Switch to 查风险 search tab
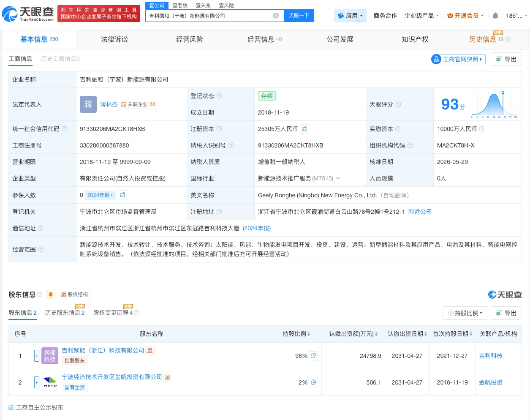530x420 pixels. (226, 5)
